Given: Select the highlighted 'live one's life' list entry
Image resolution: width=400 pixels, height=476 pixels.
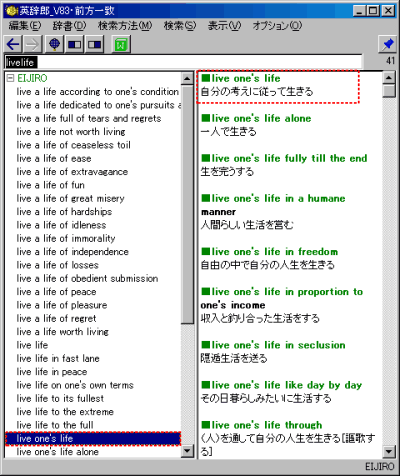Looking at the screenshot, I should (93, 439).
